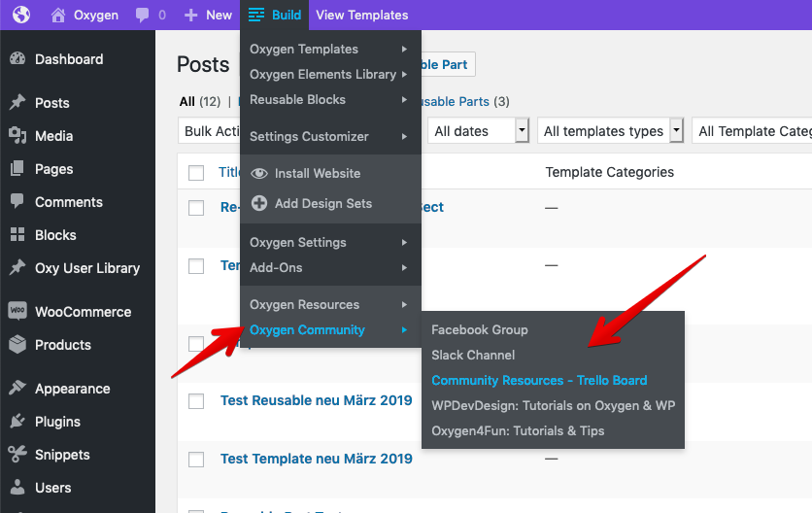The height and width of the screenshot is (513, 812).
Task: Open Oxygen4Fun: Tutorials & Tips
Action: [x=518, y=430]
